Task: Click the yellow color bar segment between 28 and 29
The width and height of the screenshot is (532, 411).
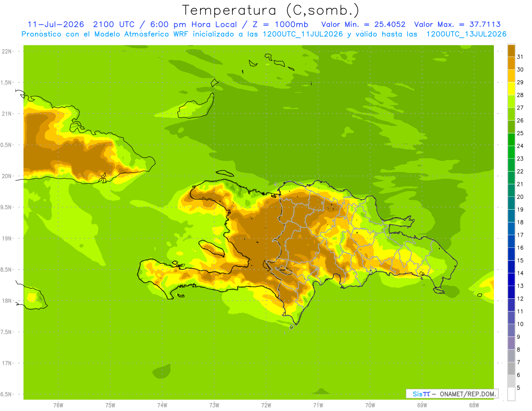Action: point(511,88)
